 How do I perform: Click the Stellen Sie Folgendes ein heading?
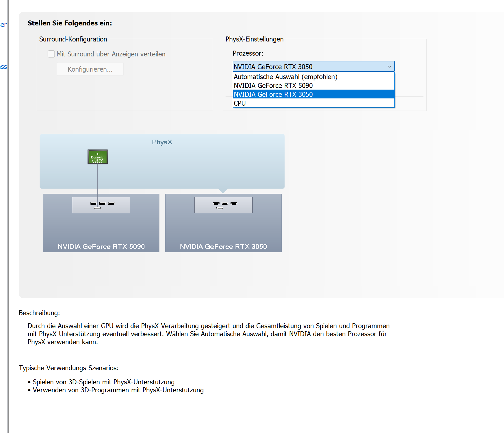click(70, 23)
